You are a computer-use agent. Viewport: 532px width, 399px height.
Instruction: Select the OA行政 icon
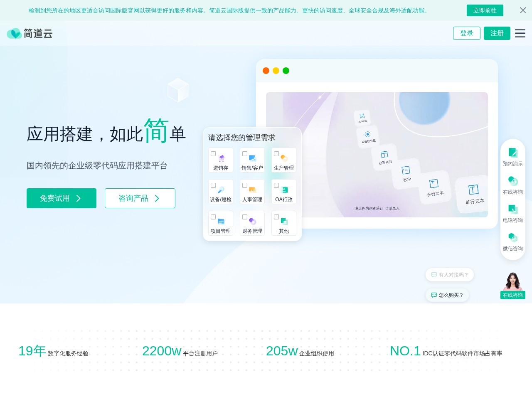click(x=283, y=190)
